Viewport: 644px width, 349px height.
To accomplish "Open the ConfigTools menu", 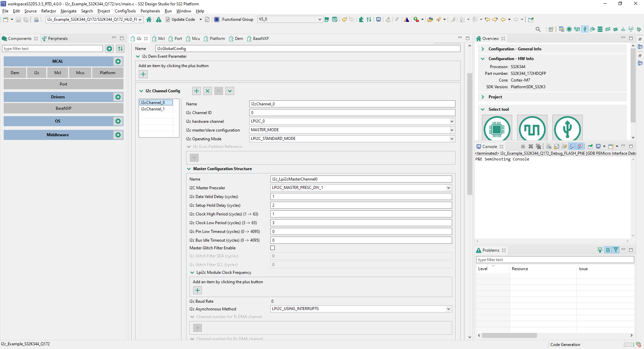I will 125,11.
